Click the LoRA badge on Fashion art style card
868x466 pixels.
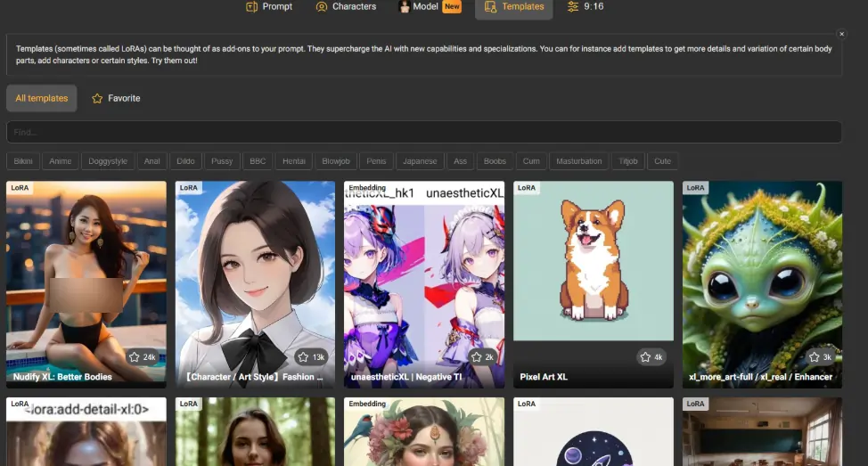pyautogui.click(x=188, y=188)
